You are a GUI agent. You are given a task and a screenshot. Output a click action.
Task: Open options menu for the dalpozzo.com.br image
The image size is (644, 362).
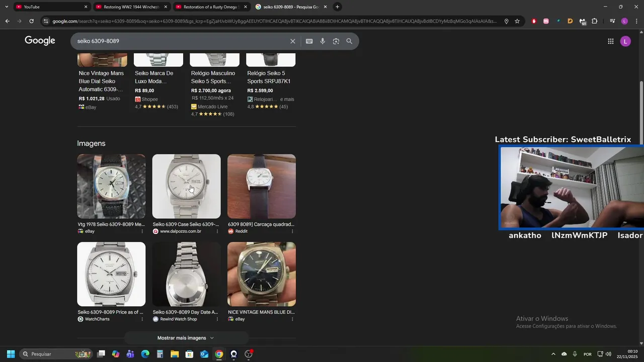217,231
